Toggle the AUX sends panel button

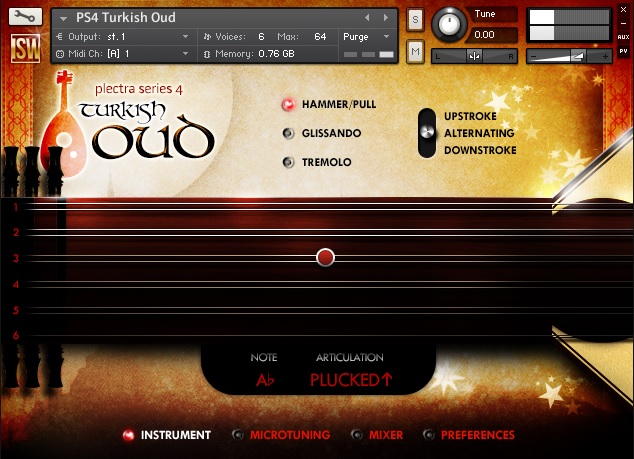623,37
